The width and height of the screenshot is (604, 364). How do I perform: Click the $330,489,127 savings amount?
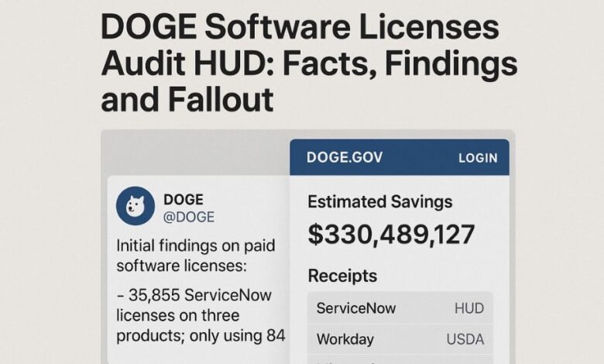coord(391,234)
